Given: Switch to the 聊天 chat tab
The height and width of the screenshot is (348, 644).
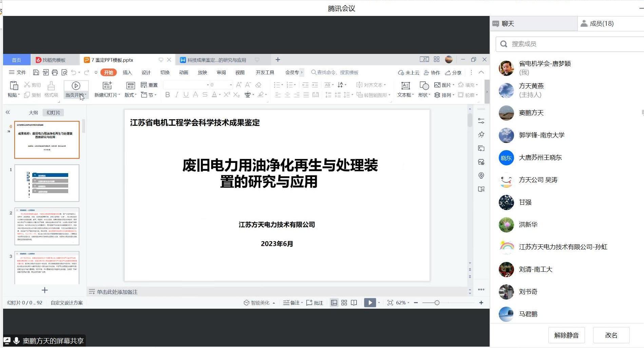Looking at the screenshot, I should (x=508, y=24).
